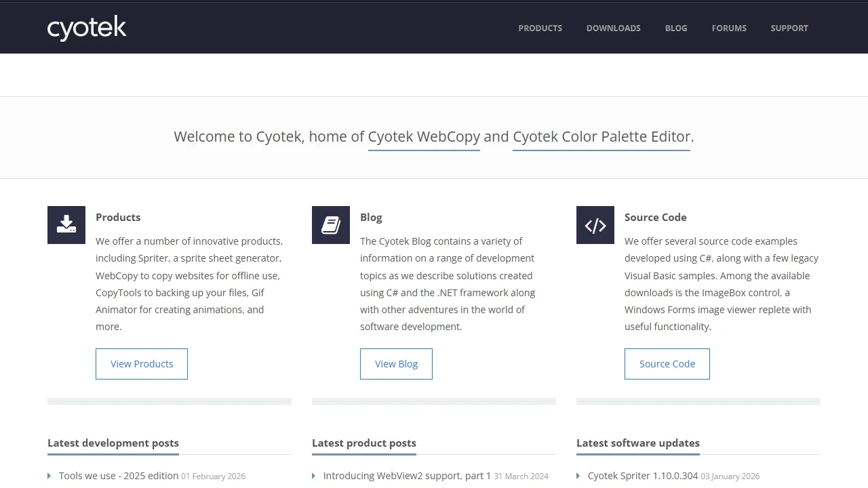Click the View Blog button
This screenshot has width=868, height=488.
(396, 364)
